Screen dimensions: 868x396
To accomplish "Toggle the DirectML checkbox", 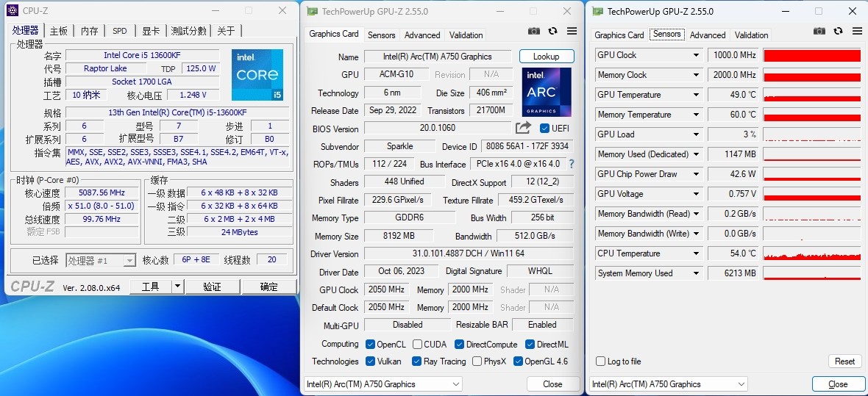I will click(x=530, y=345).
